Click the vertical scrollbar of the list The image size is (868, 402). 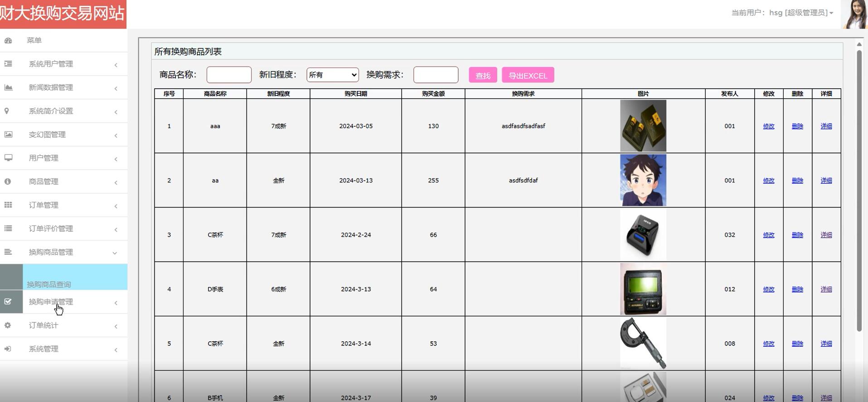pos(859,190)
